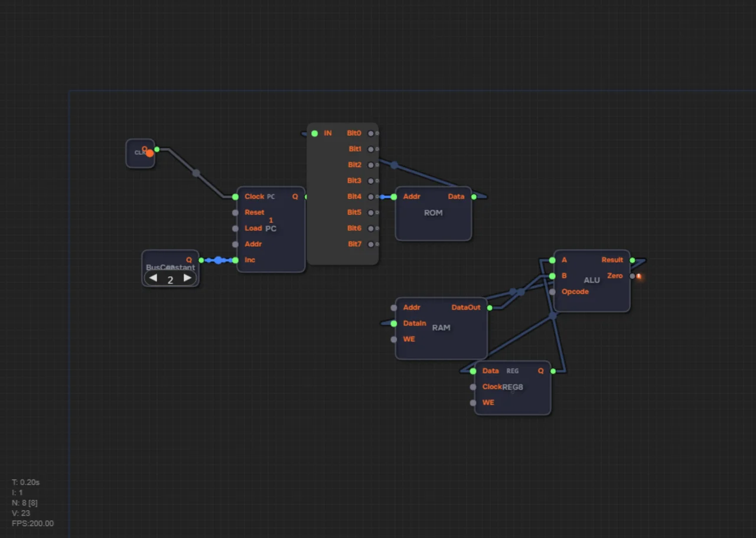Screen dimensions: 756x538
Task: Click the ROM Addr input pin
Action: coord(394,197)
